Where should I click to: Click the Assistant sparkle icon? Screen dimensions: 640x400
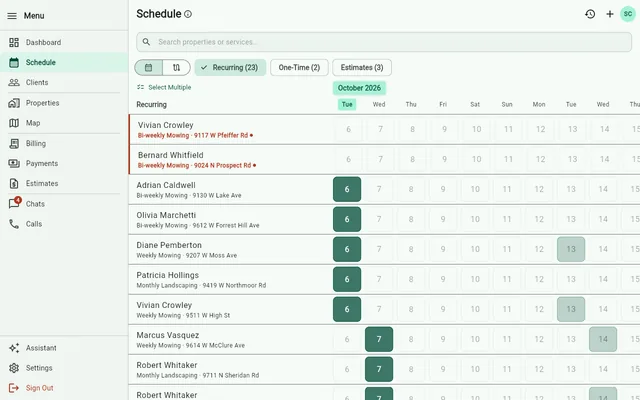pyautogui.click(x=14, y=348)
